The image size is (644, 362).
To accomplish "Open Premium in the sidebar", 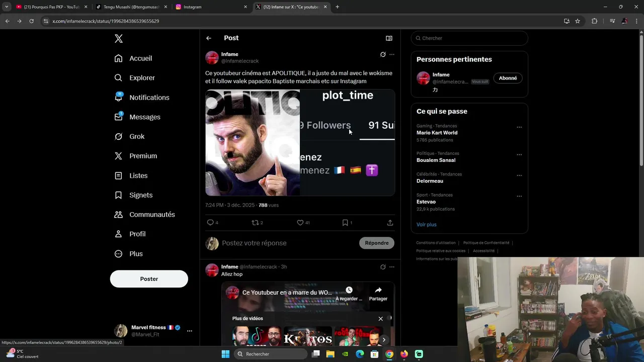I will point(135,156).
